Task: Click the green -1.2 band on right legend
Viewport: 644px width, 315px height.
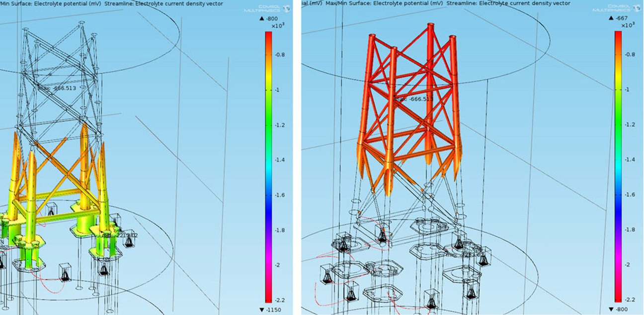Action: tap(618, 124)
